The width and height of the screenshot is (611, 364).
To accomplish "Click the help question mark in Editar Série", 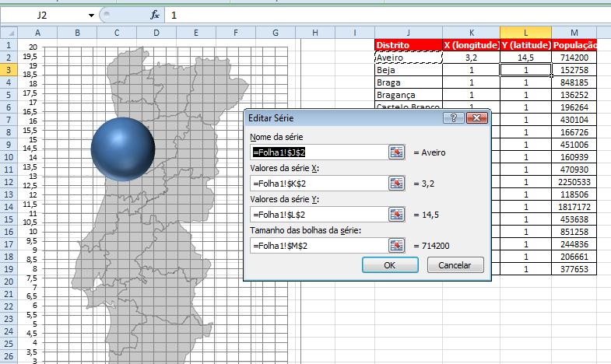I will click(454, 117).
